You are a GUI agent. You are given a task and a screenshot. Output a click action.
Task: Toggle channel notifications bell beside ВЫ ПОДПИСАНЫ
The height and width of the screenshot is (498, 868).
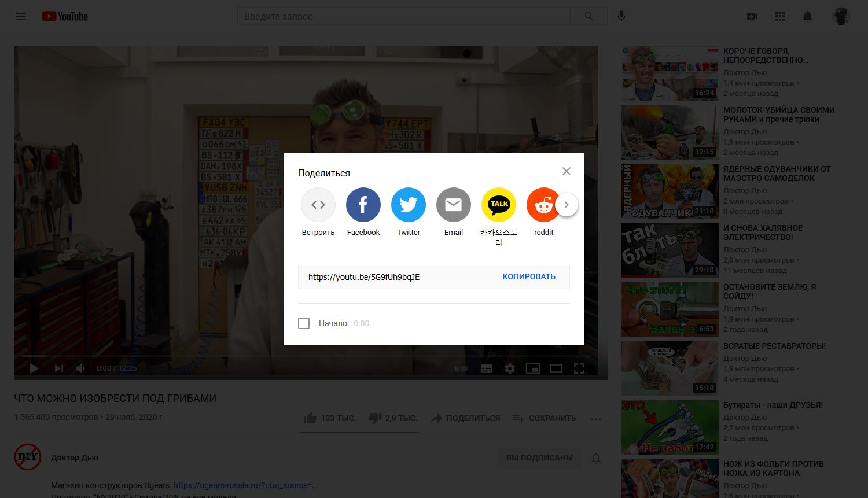tap(596, 458)
